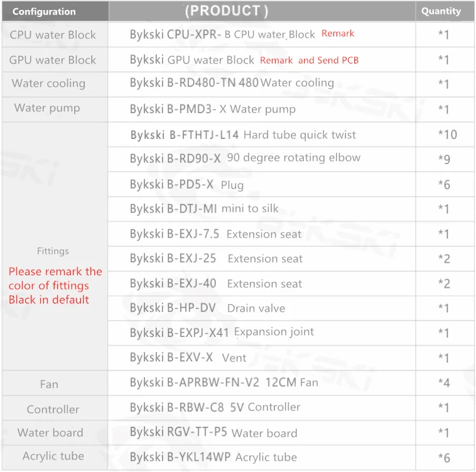Click the 'Remark and Send PCB' red text

(x=310, y=60)
